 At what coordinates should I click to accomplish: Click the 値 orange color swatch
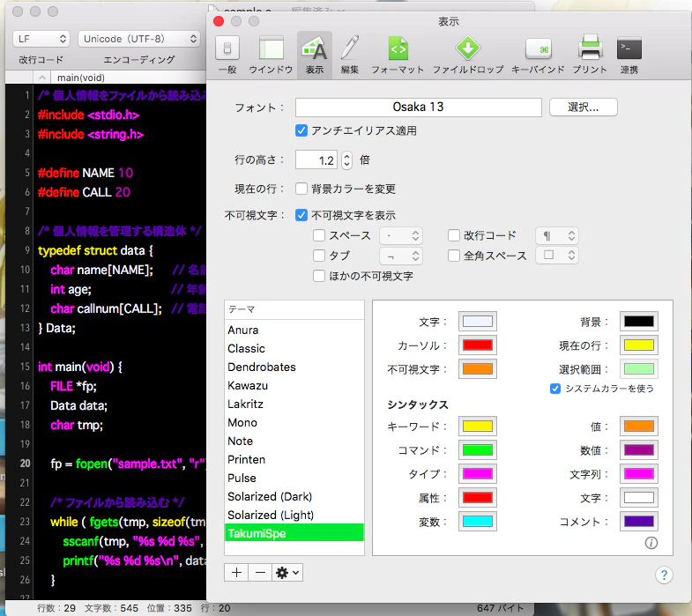tap(638, 426)
